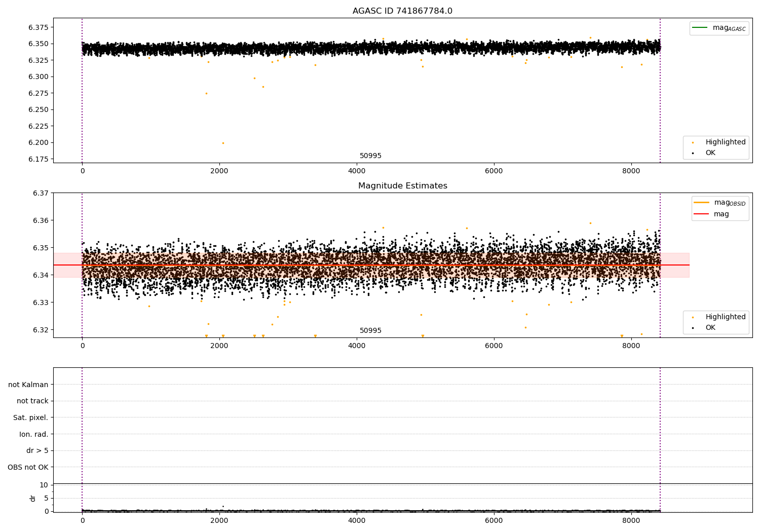Click the 6.175 y-axis tick label

[39, 159]
